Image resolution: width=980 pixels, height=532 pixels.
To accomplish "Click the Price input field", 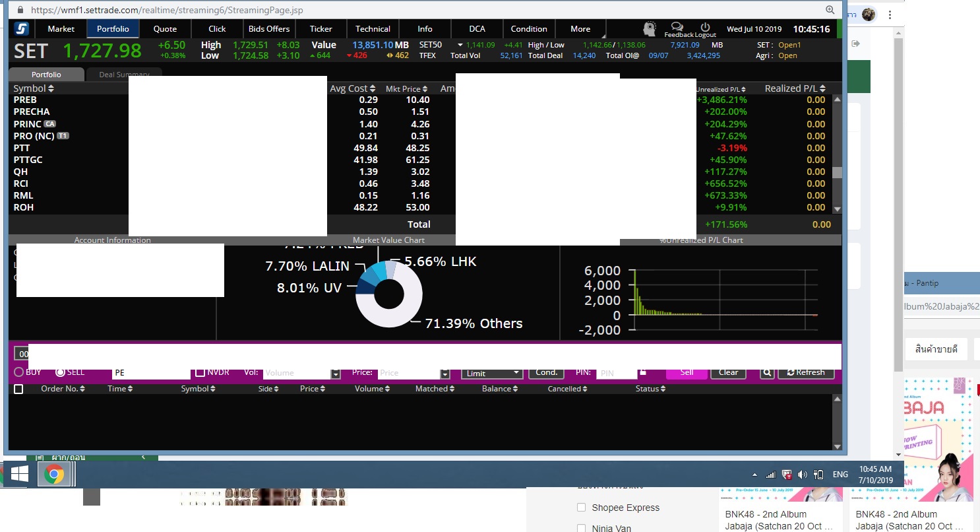I will [x=409, y=373].
